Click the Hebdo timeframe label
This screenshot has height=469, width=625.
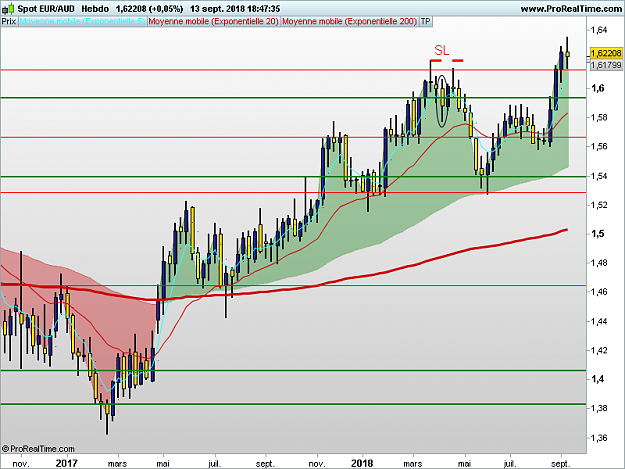(95, 8)
